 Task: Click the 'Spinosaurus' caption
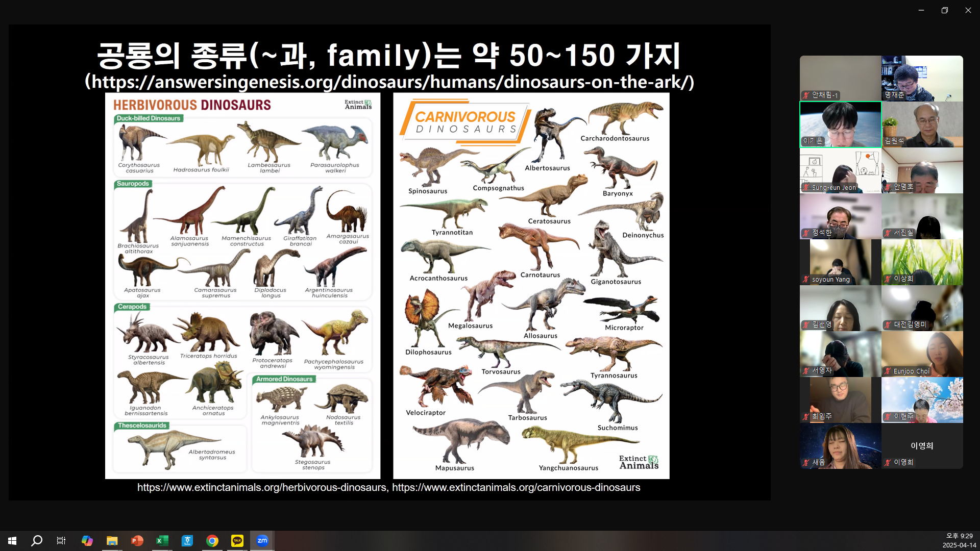(428, 191)
